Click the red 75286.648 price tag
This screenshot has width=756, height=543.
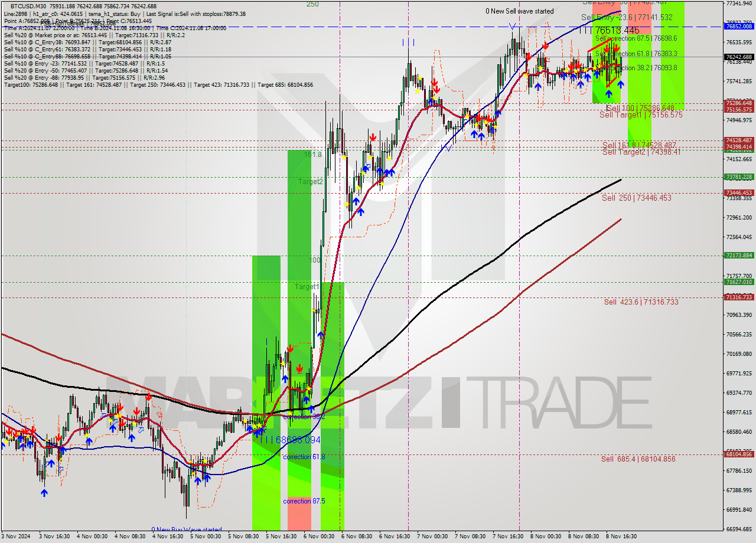pos(739,103)
